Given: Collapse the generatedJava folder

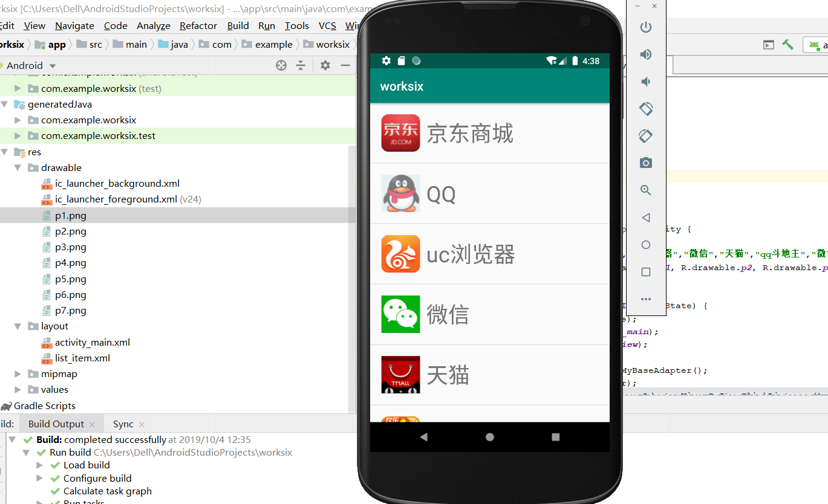Looking at the screenshot, I should pyautogui.click(x=5, y=104).
